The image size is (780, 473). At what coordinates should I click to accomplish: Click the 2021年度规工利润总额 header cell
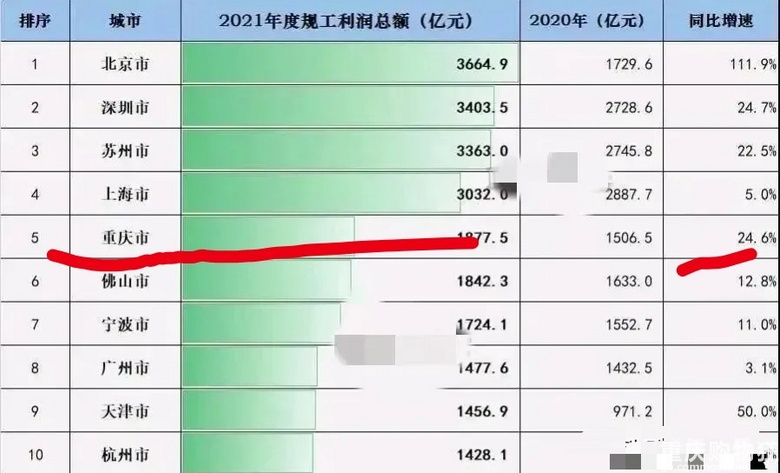click(350, 20)
